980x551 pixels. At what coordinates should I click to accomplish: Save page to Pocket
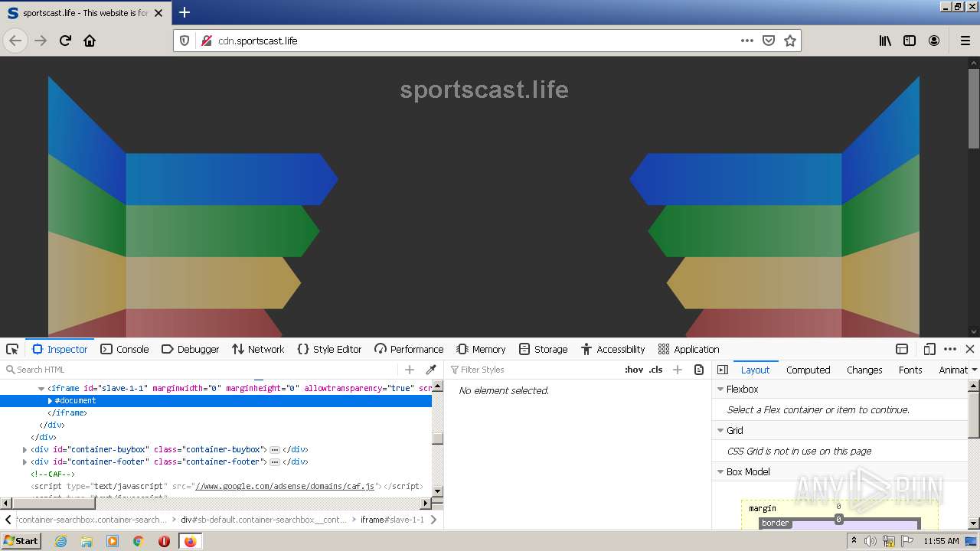(x=769, y=41)
